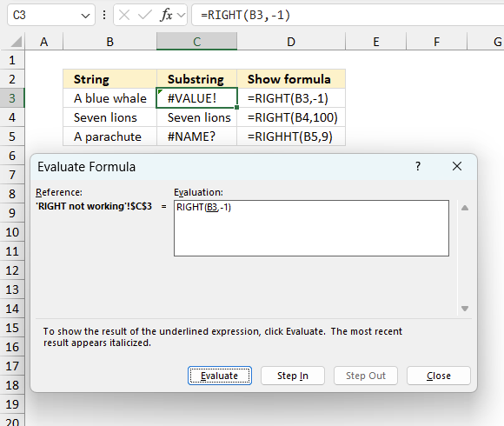Select column F header

coord(436,42)
